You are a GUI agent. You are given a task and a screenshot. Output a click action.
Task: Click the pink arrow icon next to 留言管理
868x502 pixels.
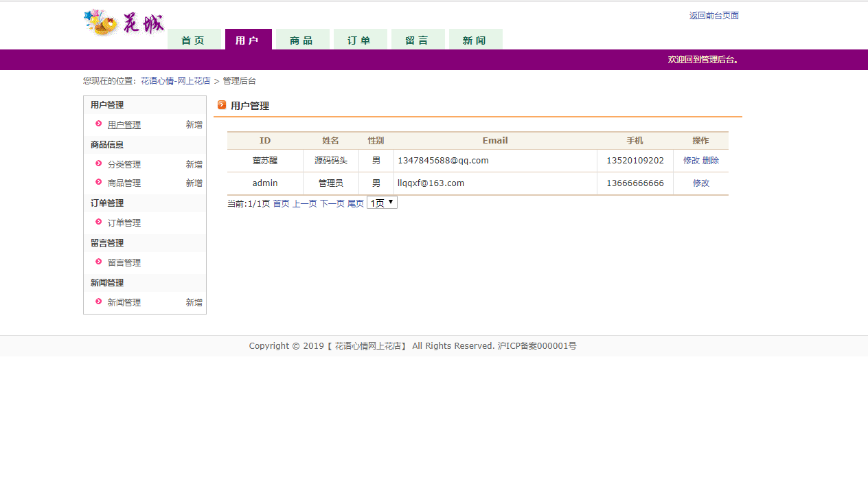click(x=100, y=262)
